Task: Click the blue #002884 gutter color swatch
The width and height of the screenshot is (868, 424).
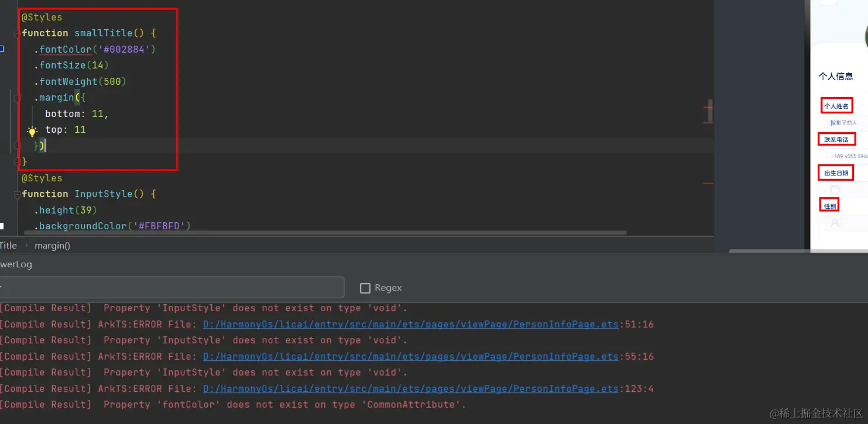Action: coord(2,49)
